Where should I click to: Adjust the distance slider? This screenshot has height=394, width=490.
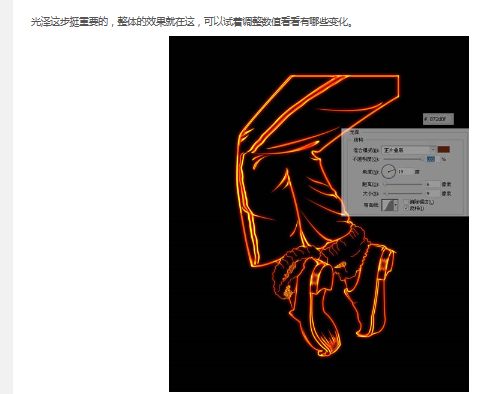tap(403, 184)
